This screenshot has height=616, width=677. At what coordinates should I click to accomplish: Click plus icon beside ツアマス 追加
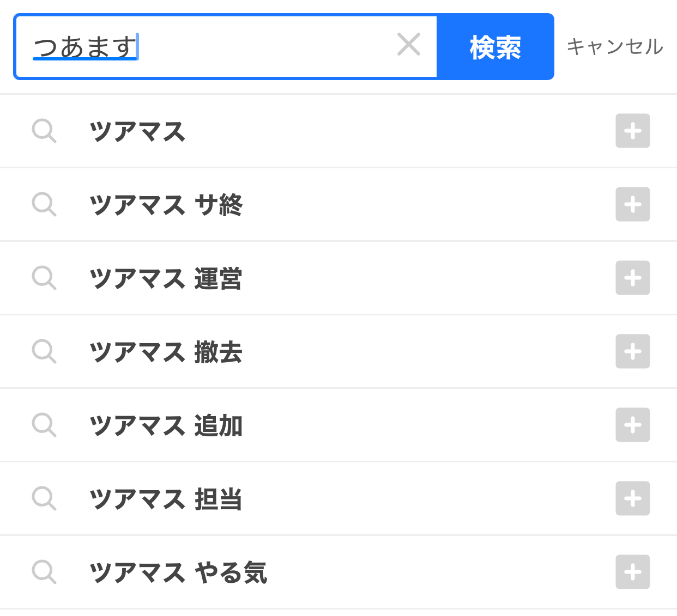(633, 425)
